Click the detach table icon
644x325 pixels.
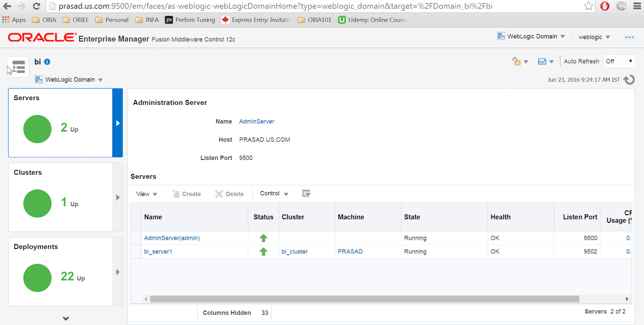(306, 194)
